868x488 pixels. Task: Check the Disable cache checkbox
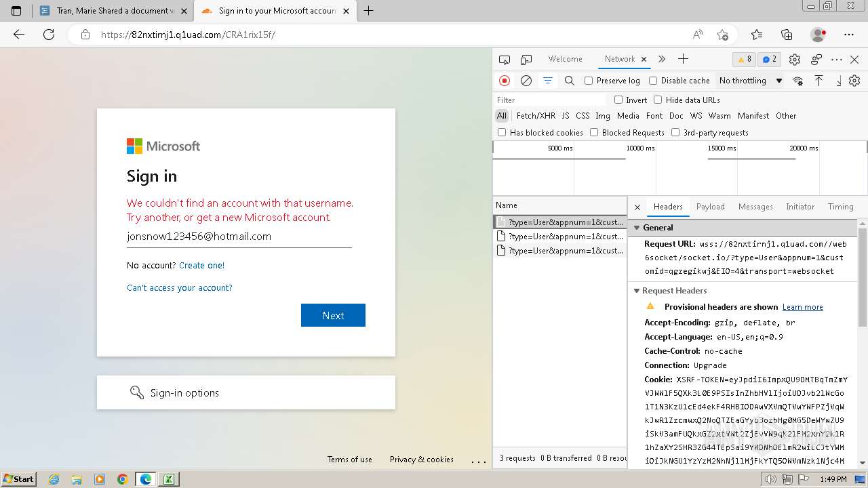(x=653, y=81)
